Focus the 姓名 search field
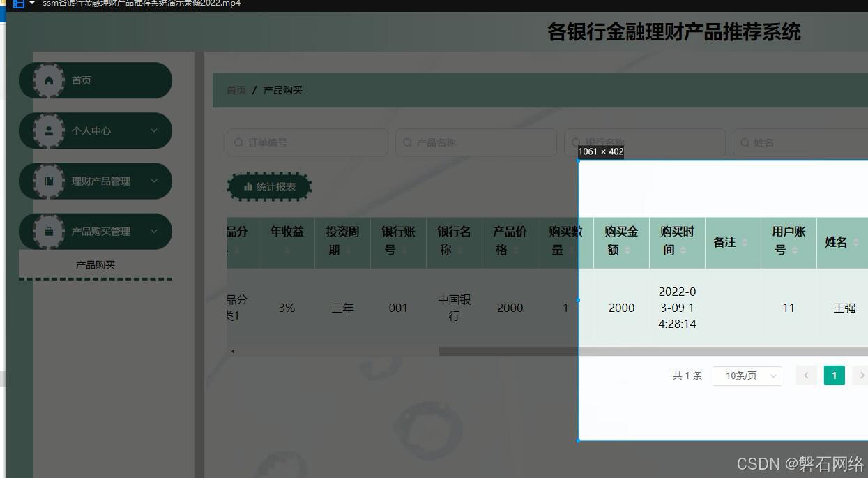Viewport: 868px width, 478px height. pyautogui.click(x=800, y=142)
